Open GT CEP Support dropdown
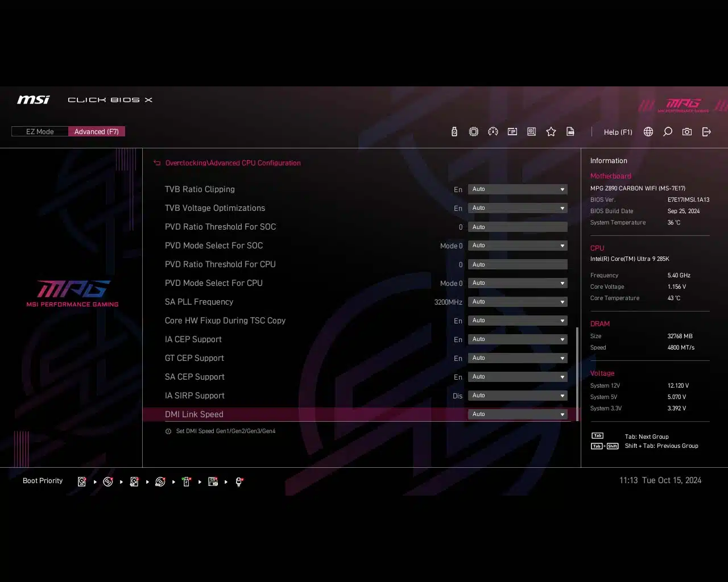 tap(518, 358)
